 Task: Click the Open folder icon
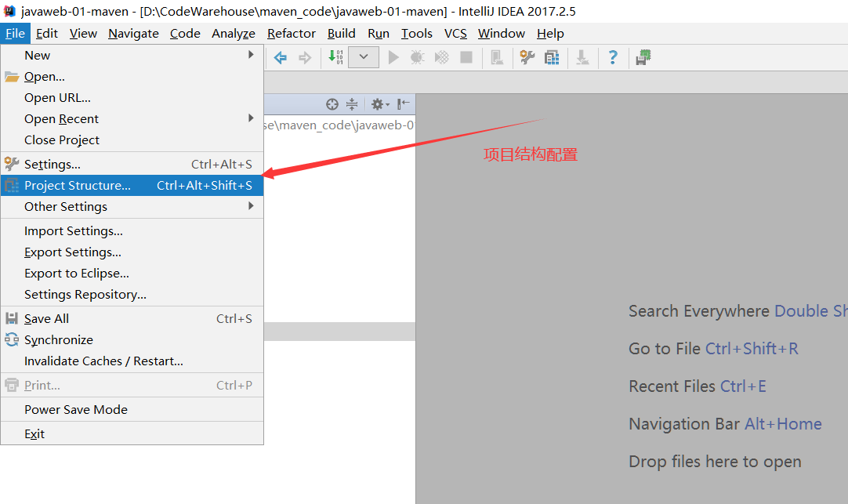[12, 77]
